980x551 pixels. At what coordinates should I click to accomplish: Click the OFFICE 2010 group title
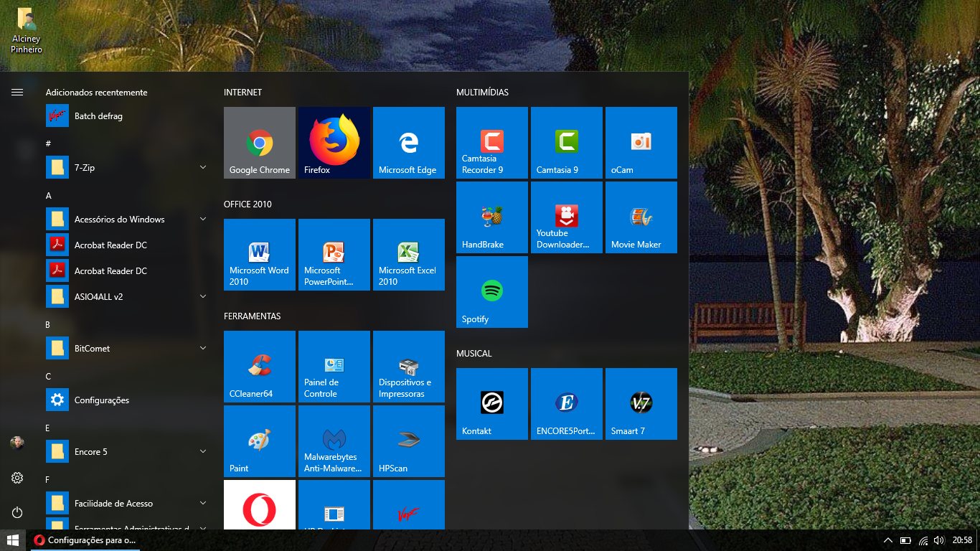[248, 204]
